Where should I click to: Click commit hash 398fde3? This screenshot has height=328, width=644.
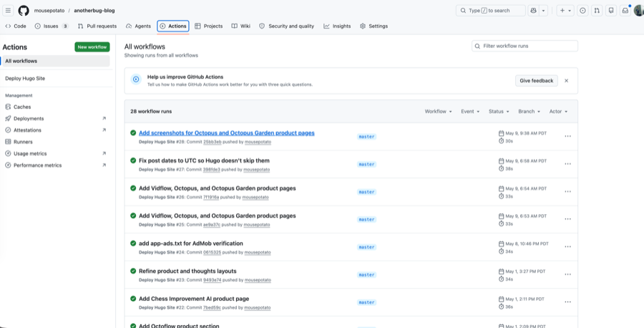[x=212, y=169]
